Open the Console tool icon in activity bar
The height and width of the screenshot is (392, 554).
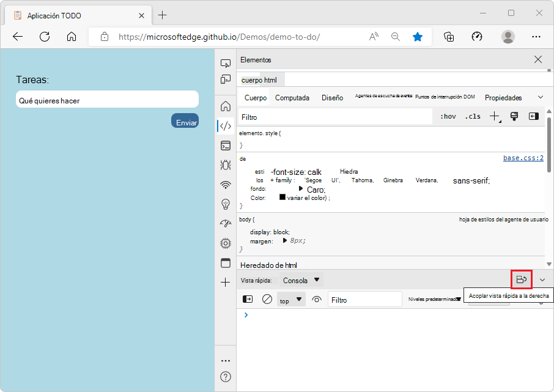226,146
